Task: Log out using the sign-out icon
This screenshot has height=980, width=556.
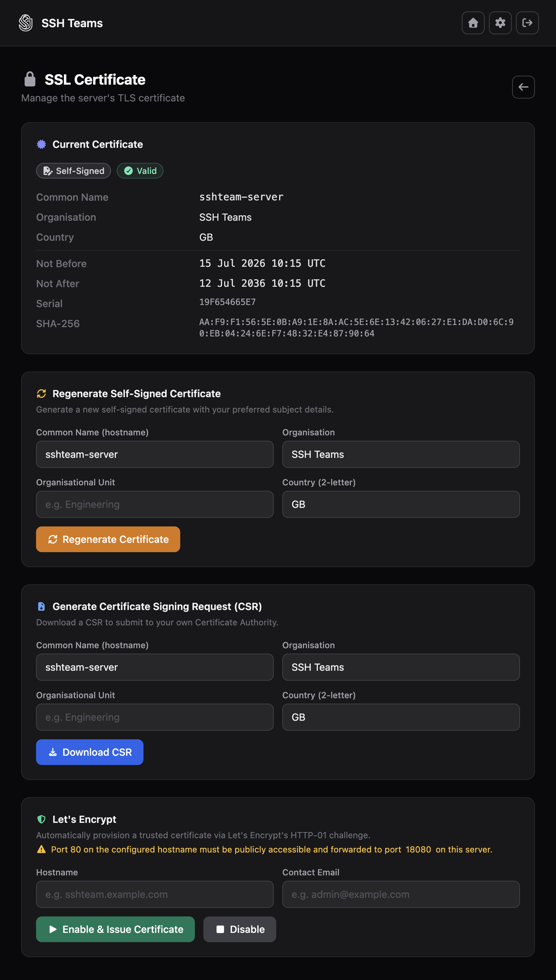Action: (527, 23)
